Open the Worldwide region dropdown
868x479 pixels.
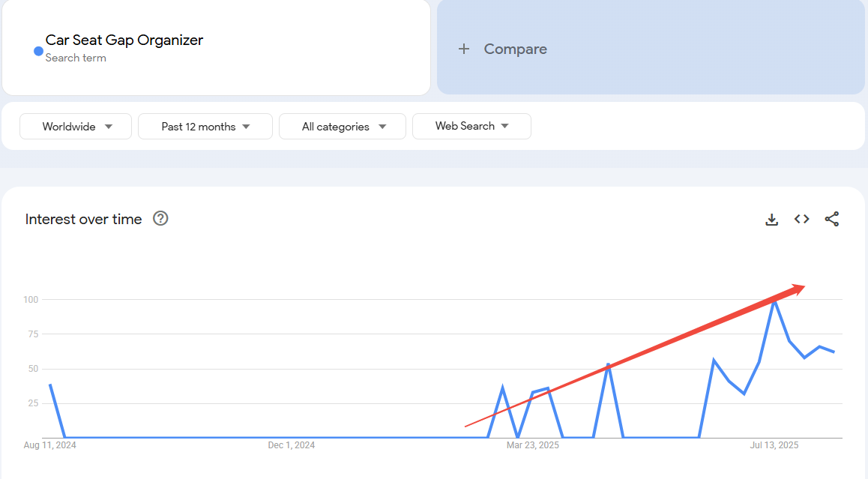point(75,126)
